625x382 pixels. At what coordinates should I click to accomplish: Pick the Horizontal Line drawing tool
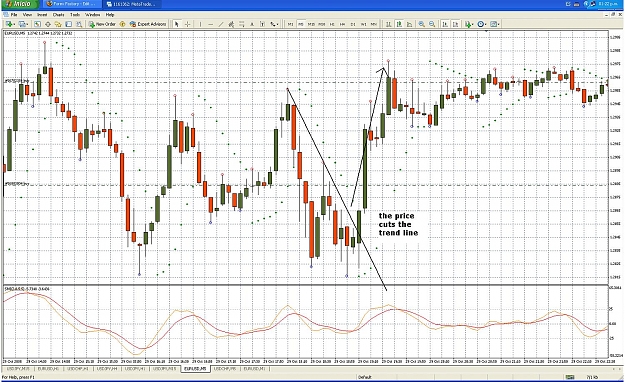coord(211,24)
